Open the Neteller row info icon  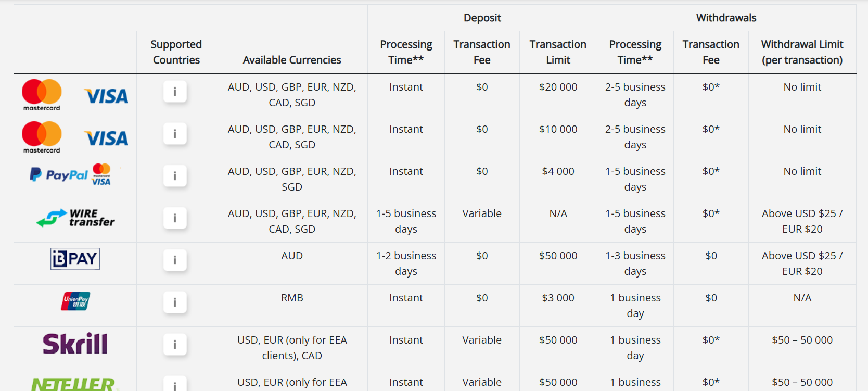click(175, 385)
